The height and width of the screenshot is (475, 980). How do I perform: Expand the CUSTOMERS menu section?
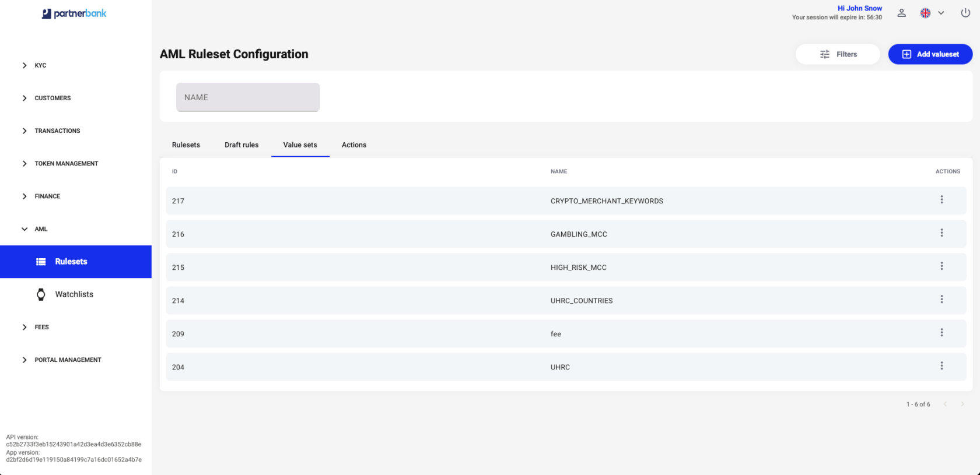click(46, 98)
